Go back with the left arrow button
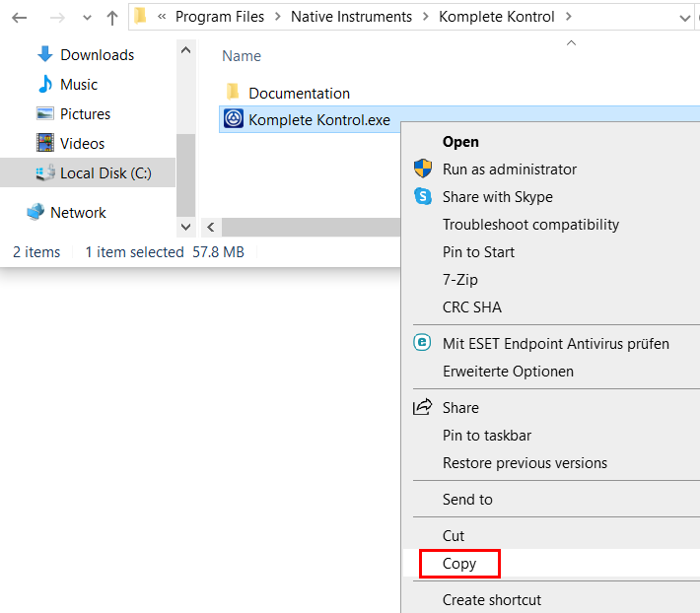Screen dimensions: 700x613 point(19,18)
